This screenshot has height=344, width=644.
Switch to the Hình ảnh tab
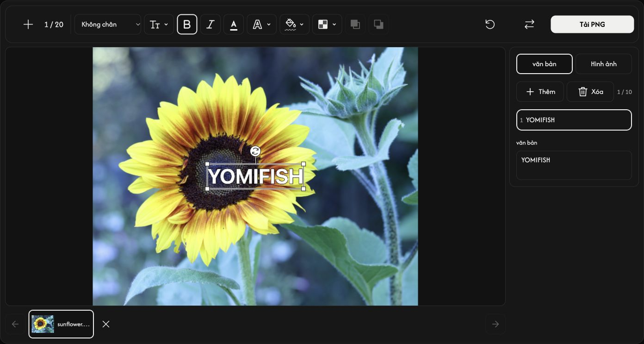pyautogui.click(x=604, y=64)
